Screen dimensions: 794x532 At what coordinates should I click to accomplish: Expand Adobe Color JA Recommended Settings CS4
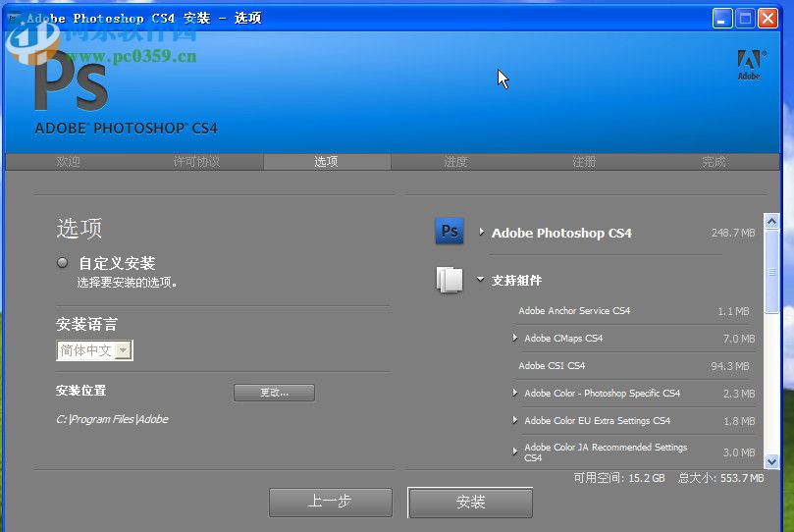(x=515, y=452)
